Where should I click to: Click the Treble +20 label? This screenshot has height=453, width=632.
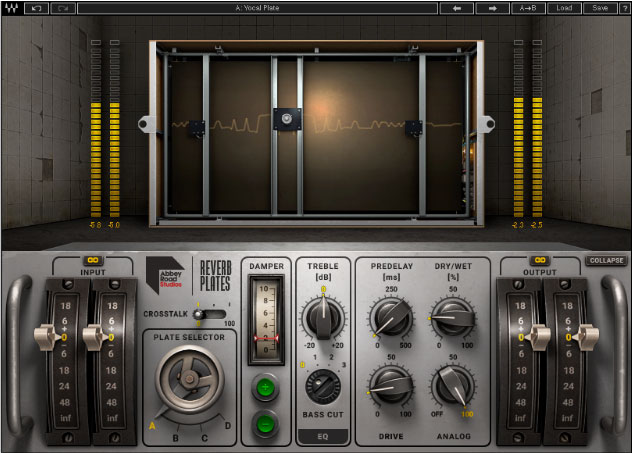click(x=337, y=345)
